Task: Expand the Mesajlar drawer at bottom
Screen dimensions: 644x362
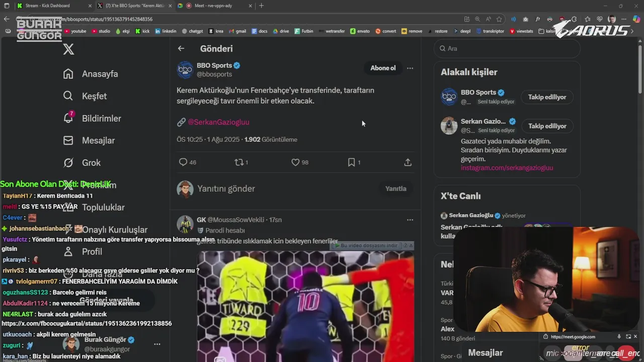Action: click(486, 352)
